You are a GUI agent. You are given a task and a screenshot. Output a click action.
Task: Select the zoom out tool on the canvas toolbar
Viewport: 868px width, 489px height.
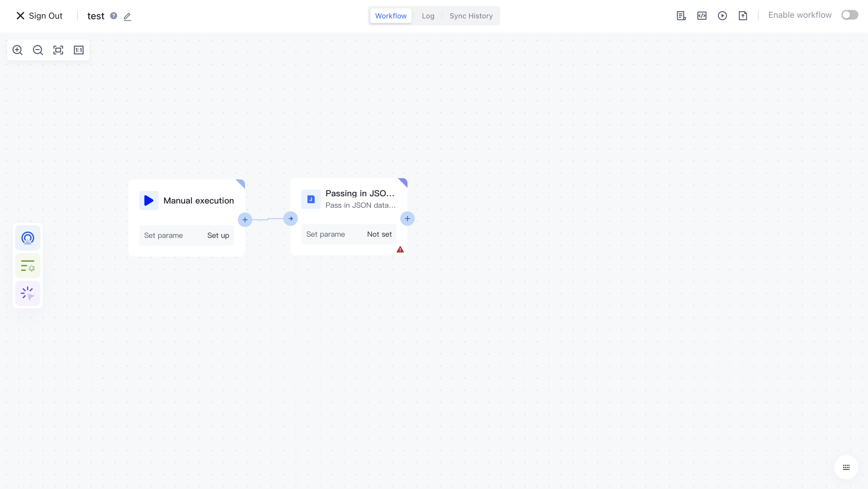38,50
